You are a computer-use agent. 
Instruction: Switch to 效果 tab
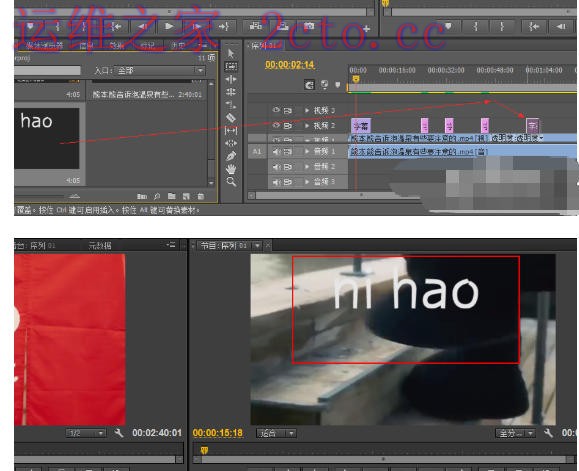click(x=116, y=46)
